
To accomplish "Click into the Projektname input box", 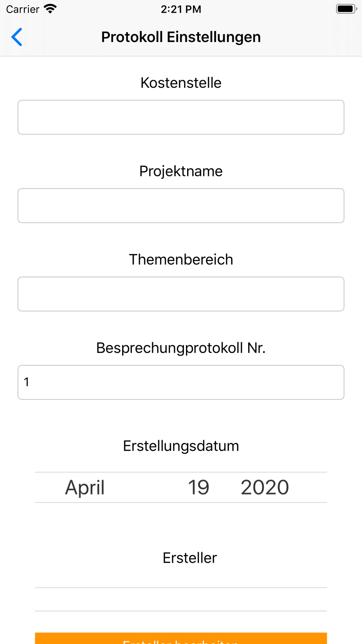I will coord(181,206).
